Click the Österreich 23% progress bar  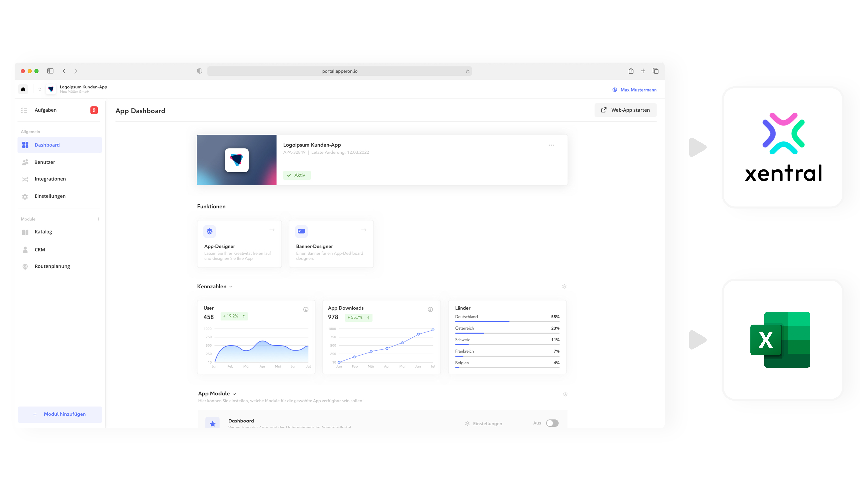[x=507, y=333]
